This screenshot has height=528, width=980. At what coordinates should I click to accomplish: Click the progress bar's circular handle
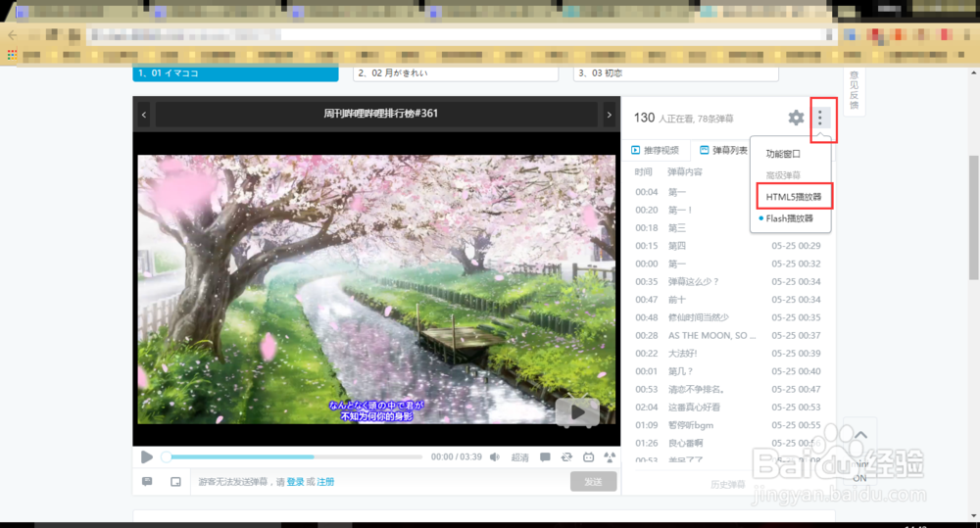tap(167, 457)
